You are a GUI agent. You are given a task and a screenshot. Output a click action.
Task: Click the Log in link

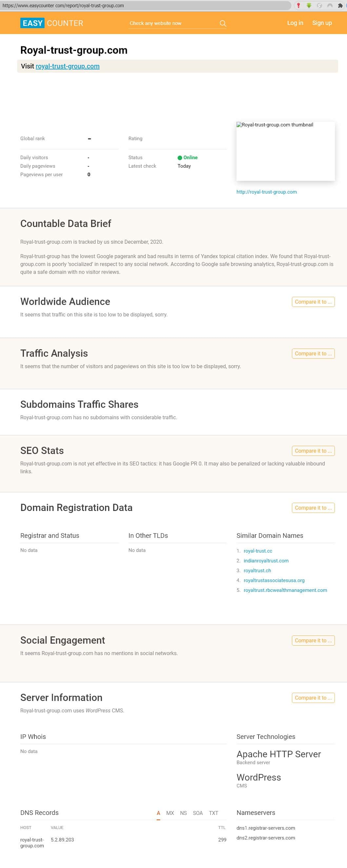click(x=295, y=23)
